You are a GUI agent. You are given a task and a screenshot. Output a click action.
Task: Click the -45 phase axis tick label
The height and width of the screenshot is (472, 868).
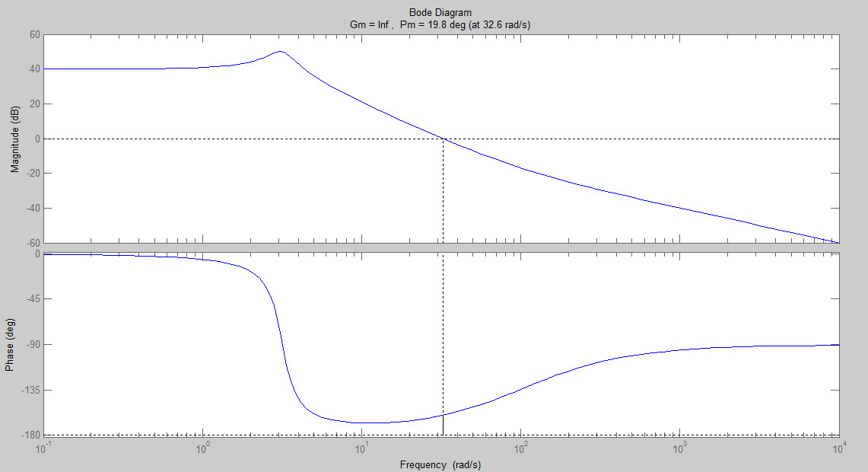33,299
